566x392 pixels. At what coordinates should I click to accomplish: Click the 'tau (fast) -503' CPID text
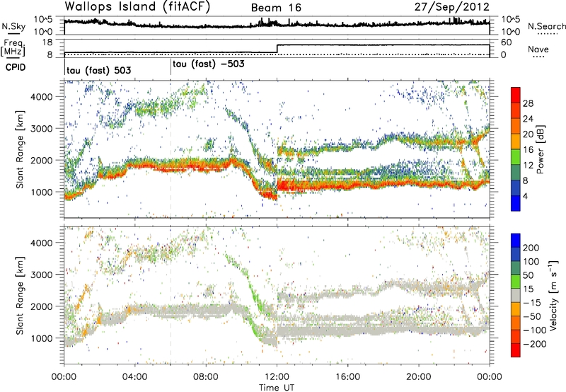pyautogui.click(x=209, y=64)
